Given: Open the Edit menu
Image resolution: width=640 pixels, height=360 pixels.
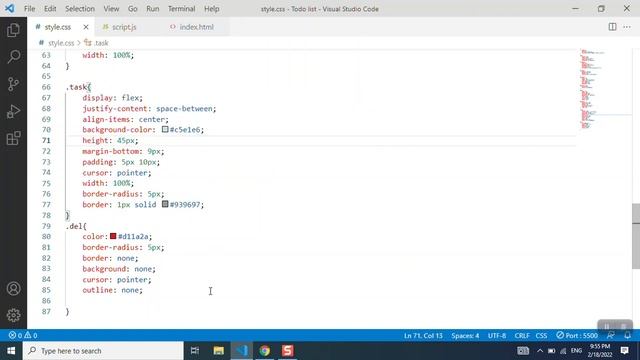Looking at the screenshot, I should coord(50,9).
